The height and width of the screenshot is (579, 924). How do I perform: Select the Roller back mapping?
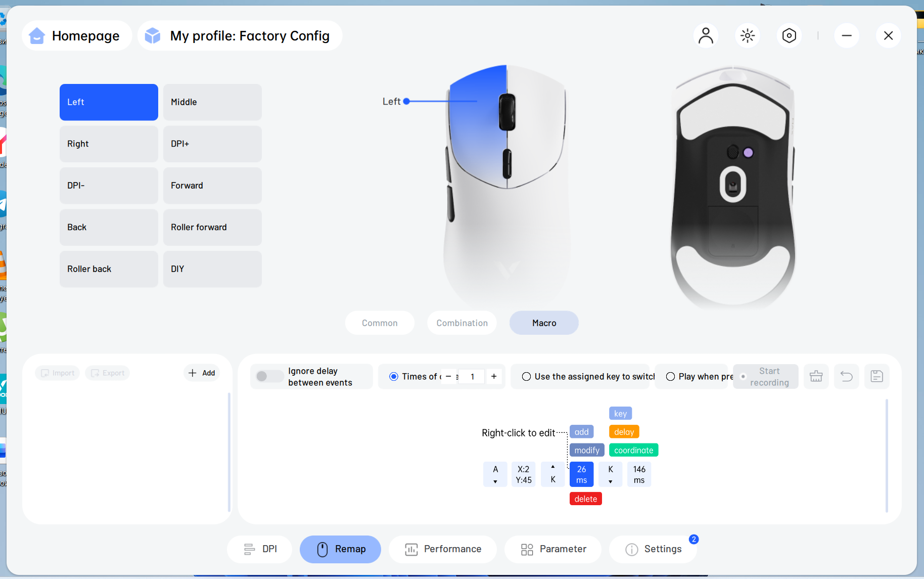[x=109, y=269]
